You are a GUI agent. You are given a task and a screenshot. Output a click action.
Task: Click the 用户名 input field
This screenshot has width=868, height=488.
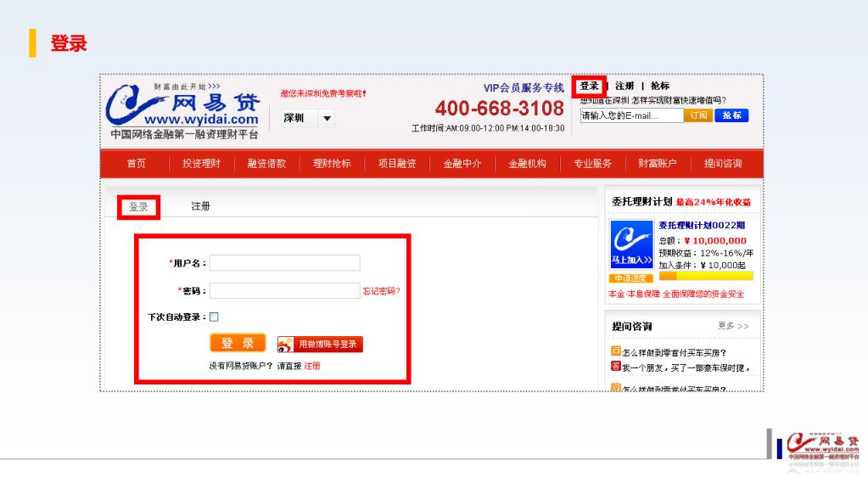click(x=284, y=262)
